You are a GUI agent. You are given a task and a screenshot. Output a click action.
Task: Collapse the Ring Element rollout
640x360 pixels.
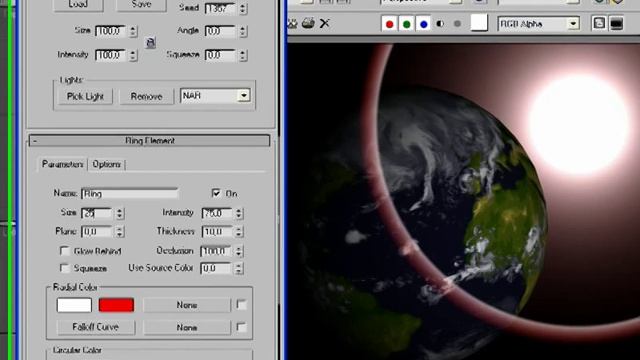coord(150,141)
